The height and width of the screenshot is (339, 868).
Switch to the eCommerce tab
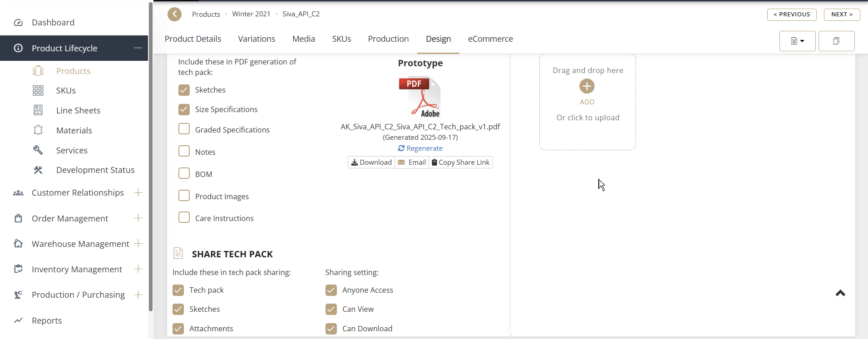(x=490, y=39)
